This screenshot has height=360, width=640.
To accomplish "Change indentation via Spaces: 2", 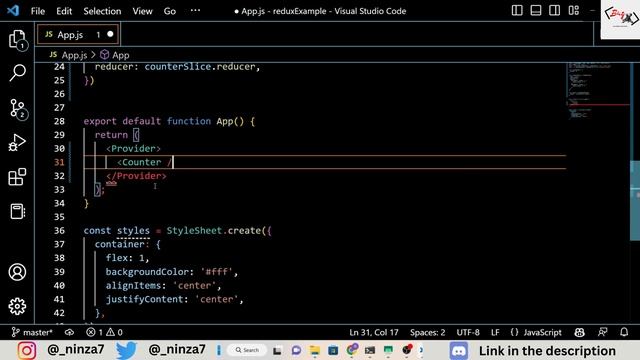I will (x=427, y=332).
